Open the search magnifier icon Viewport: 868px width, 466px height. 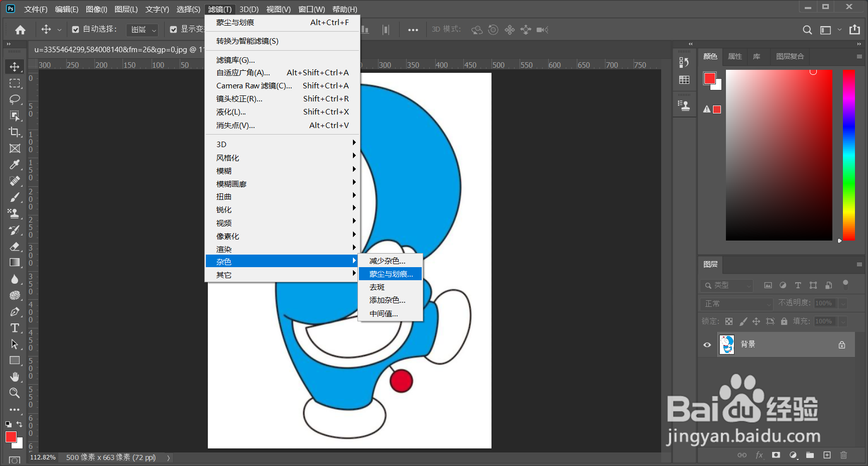click(807, 30)
